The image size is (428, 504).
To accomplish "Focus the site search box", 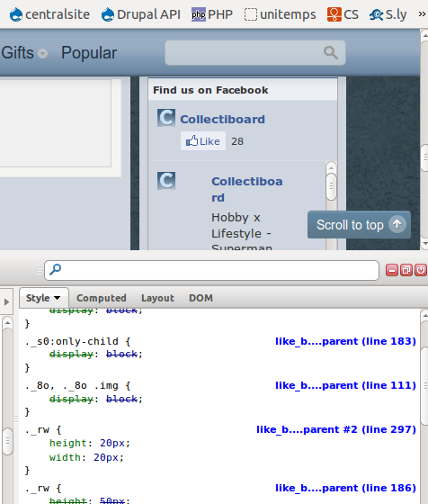I will [x=255, y=53].
